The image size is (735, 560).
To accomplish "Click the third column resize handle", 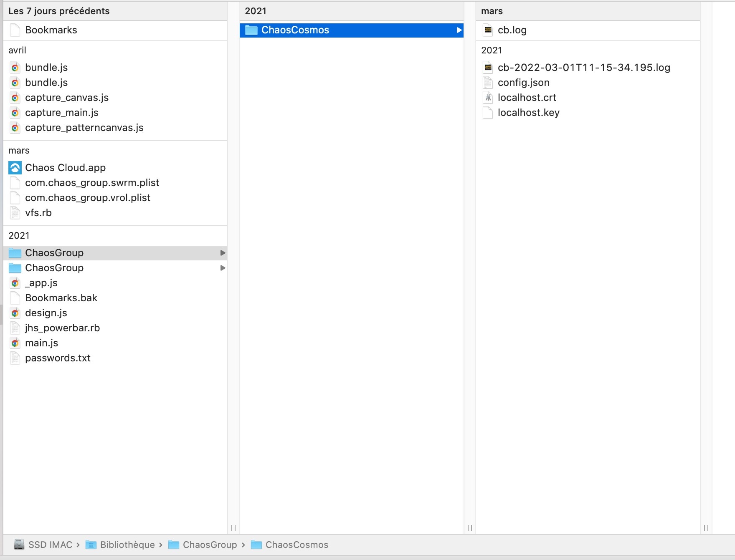I will 706,528.
